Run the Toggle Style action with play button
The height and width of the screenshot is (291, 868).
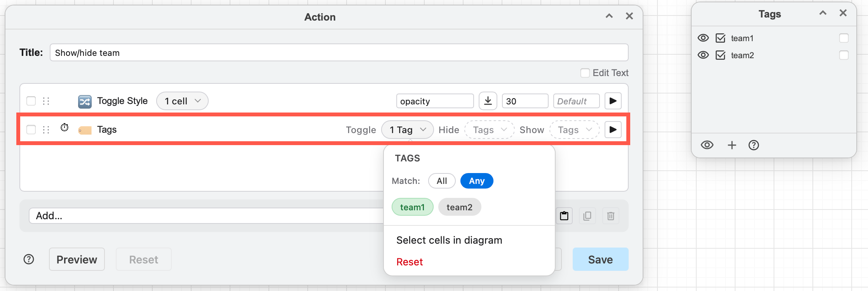pos(613,101)
